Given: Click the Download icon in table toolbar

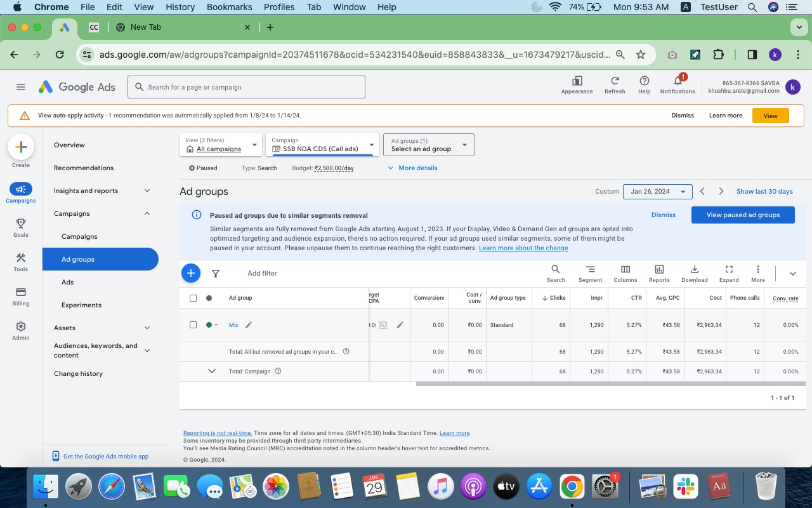Looking at the screenshot, I should coord(694,270).
